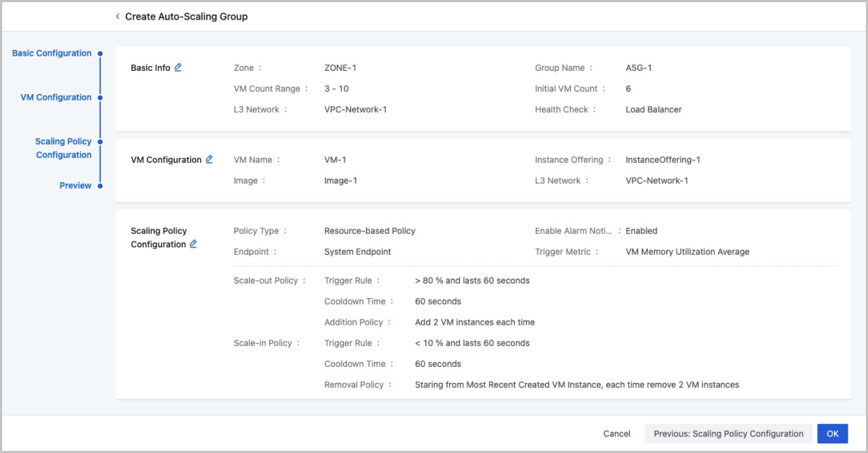Edit the Basic Info section

point(178,67)
